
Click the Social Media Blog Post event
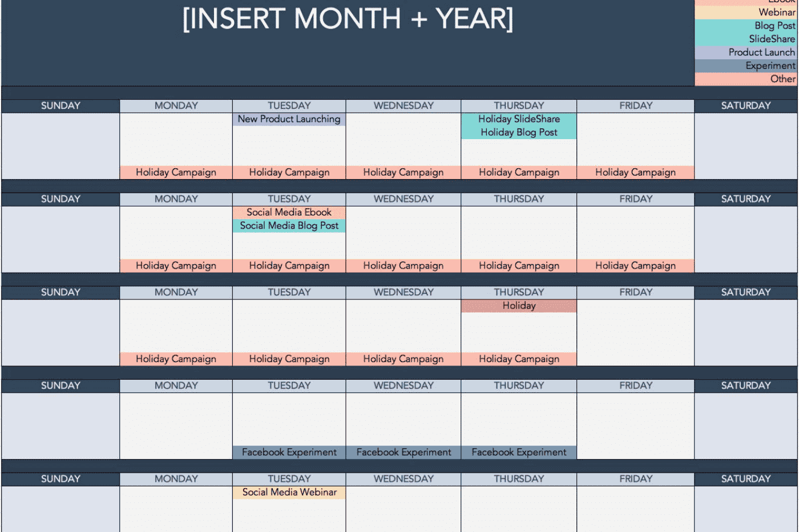pyautogui.click(x=289, y=226)
